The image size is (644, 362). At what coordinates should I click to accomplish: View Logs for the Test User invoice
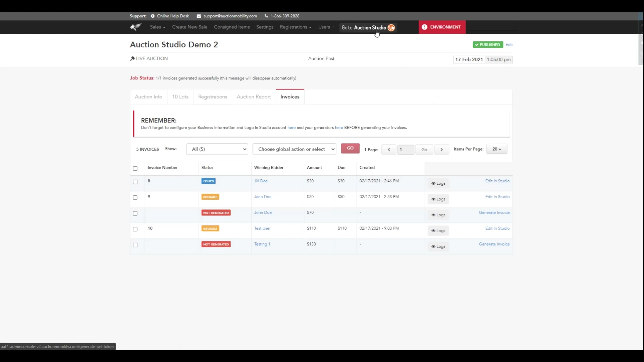click(438, 231)
